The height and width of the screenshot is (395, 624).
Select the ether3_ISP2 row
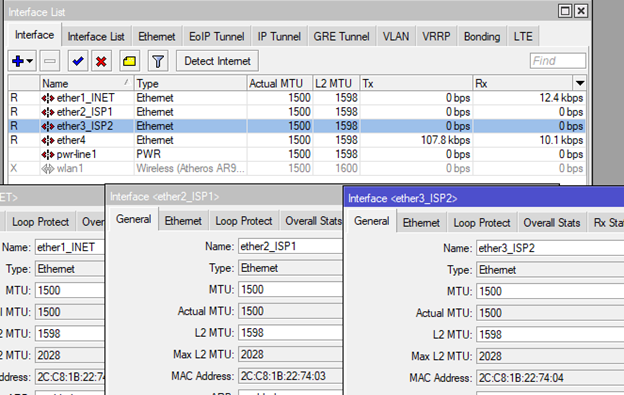click(297, 126)
